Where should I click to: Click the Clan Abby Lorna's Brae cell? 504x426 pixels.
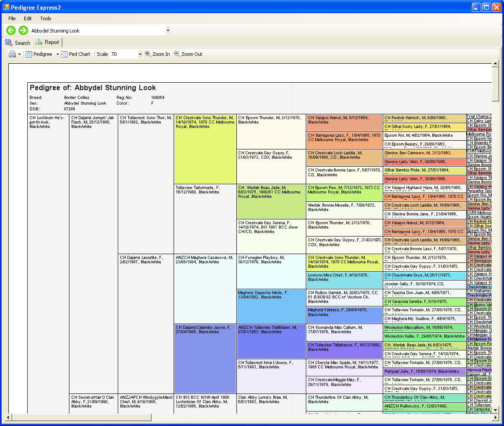271,404
